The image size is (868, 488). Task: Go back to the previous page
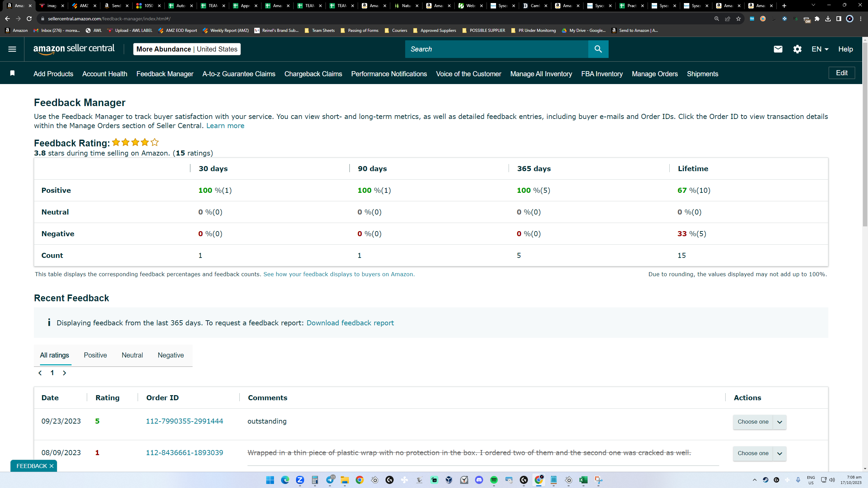point(7,19)
